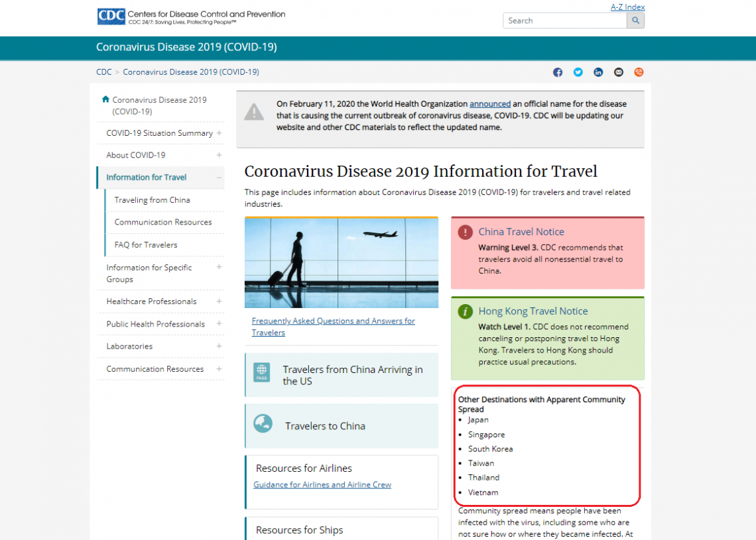Image resolution: width=756 pixels, height=540 pixels.
Task: Click the green info Hong Kong icon
Action: (x=466, y=311)
